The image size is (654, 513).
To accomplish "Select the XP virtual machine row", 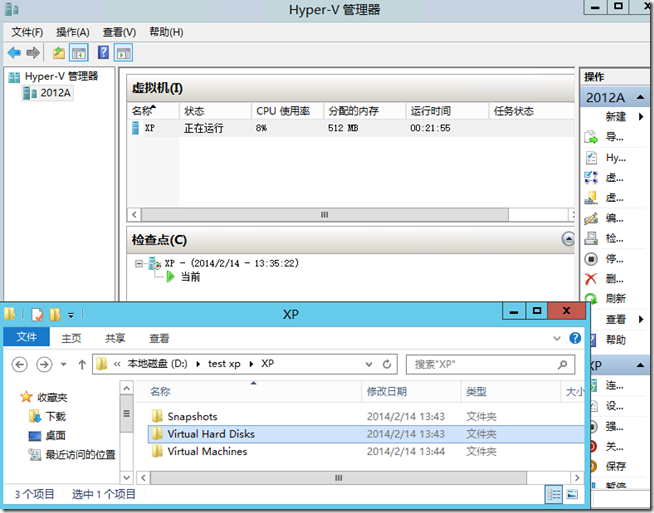I will pyautogui.click(x=350, y=128).
